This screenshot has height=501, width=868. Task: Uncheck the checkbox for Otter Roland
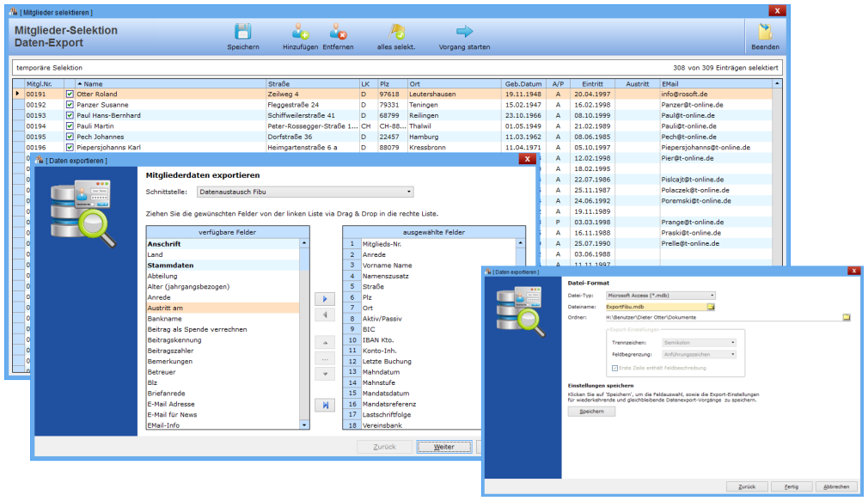click(70, 95)
